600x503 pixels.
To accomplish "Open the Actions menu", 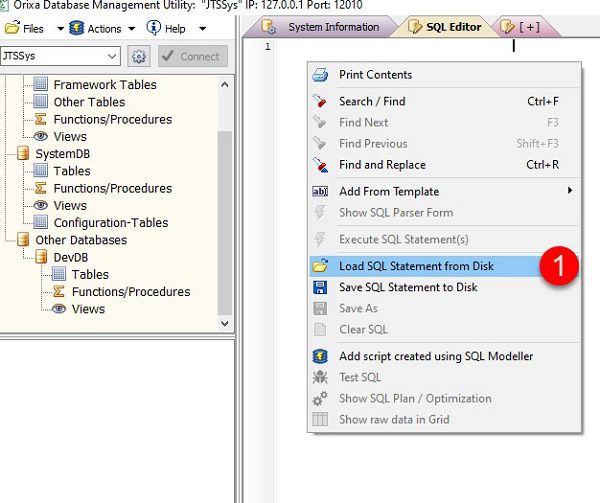I will (102, 29).
